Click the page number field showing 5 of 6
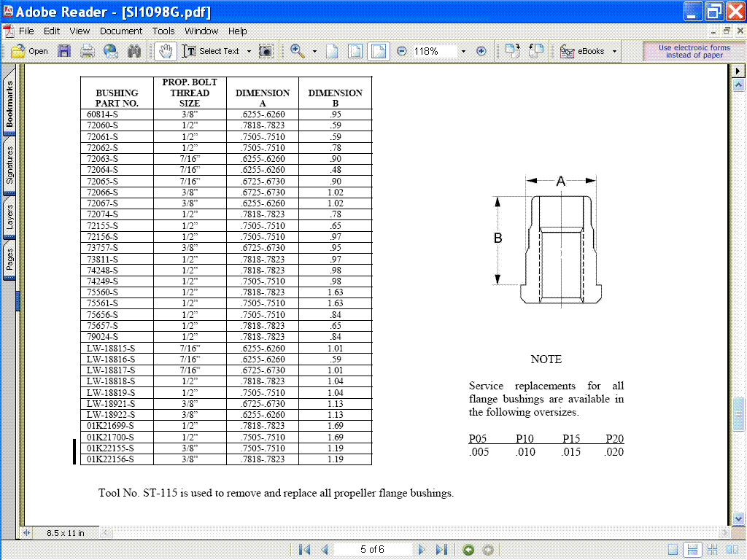 pos(372,549)
